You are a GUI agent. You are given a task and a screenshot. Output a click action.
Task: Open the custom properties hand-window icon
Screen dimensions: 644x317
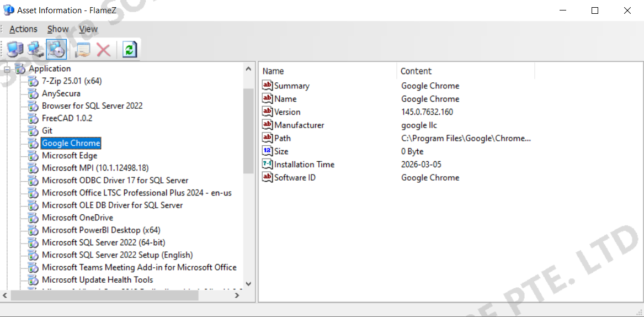83,50
